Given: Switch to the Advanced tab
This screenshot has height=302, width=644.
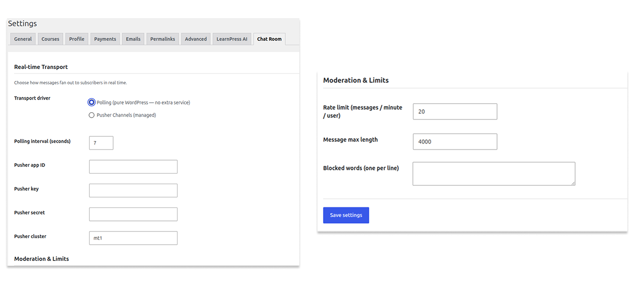Looking at the screenshot, I should 196,39.
